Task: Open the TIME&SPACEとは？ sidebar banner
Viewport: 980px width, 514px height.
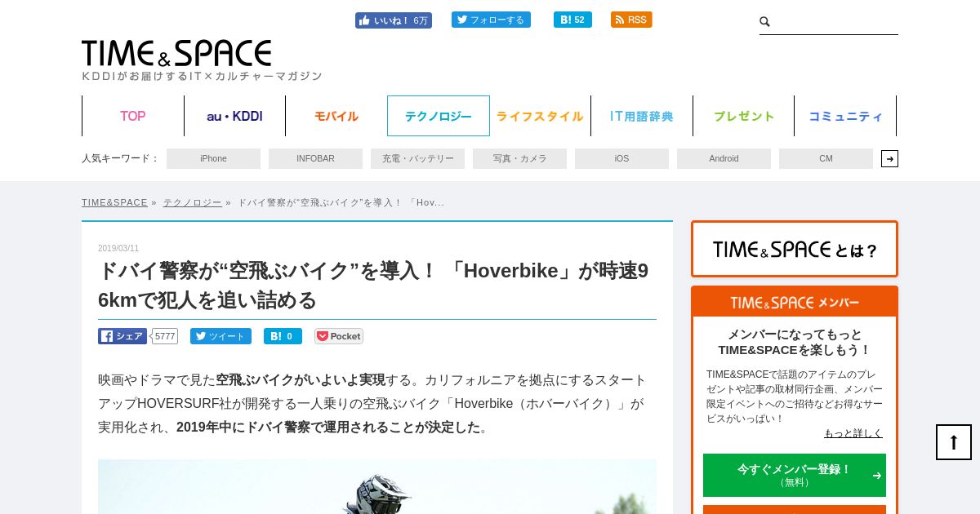Action: pos(795,249)
